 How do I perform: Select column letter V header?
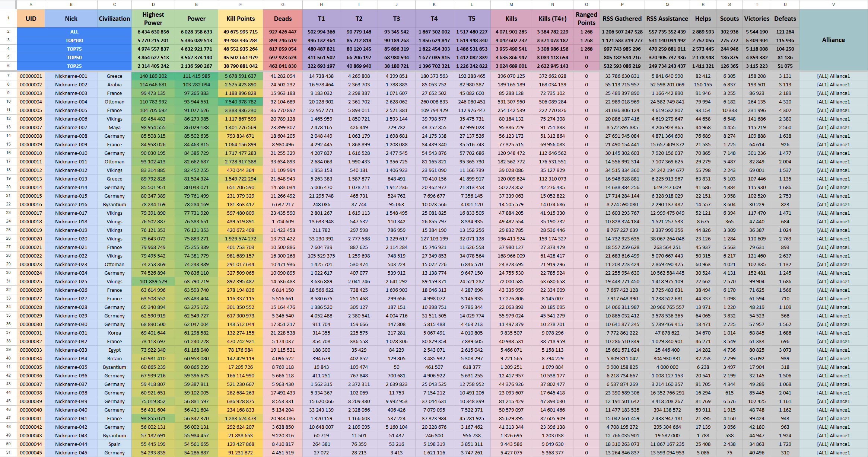(x=833, y=4)
